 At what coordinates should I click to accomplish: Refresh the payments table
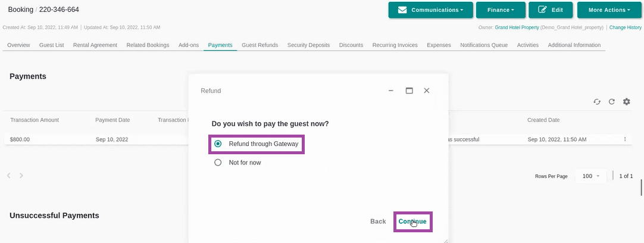point(611,102)
